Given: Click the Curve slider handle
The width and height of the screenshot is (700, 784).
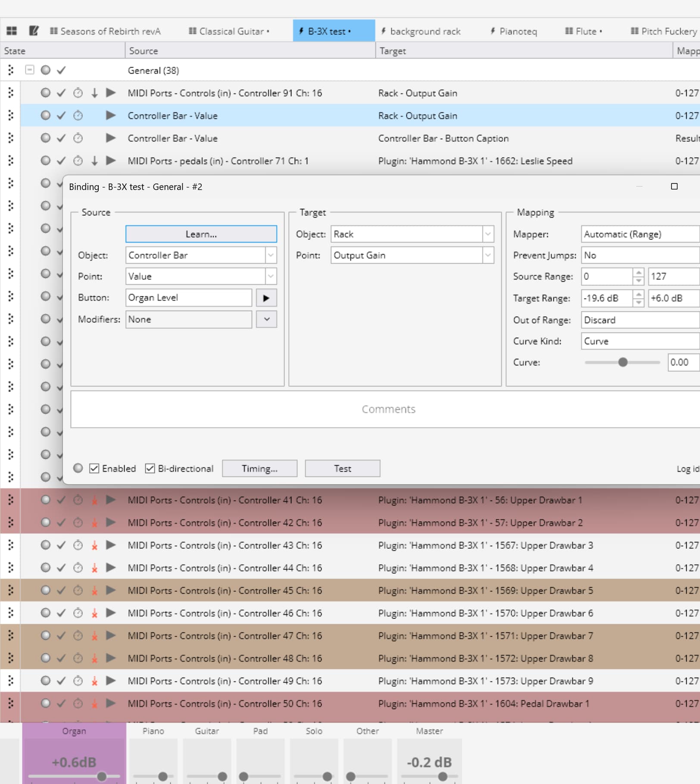Looking at the screenshot, I should coord(622,362).
